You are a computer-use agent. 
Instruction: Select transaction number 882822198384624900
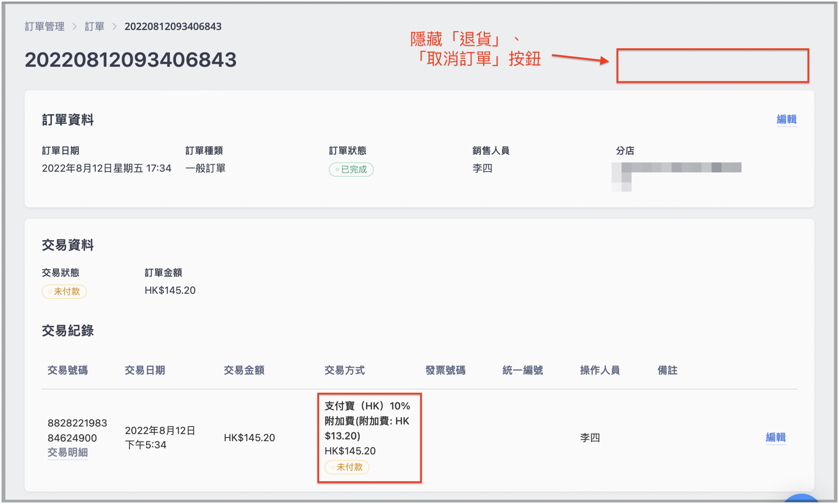coord(77,430)
